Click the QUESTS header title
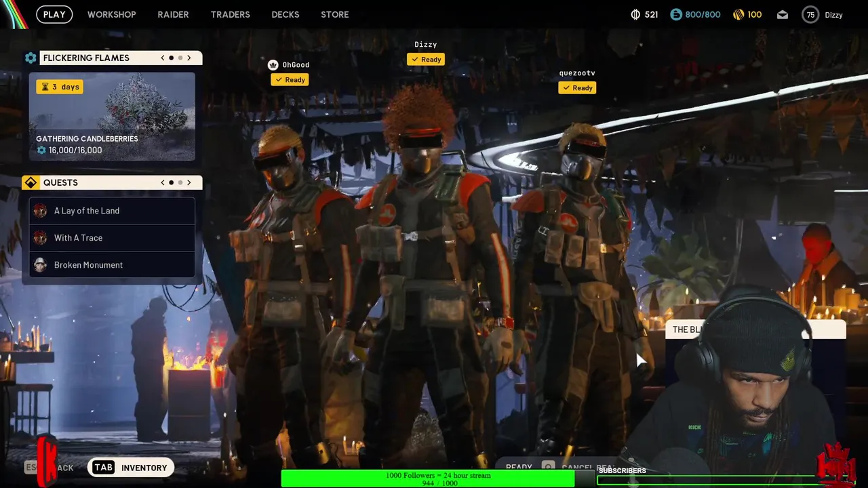The width and height of the screenshot is (868, 488). point(60,182)
